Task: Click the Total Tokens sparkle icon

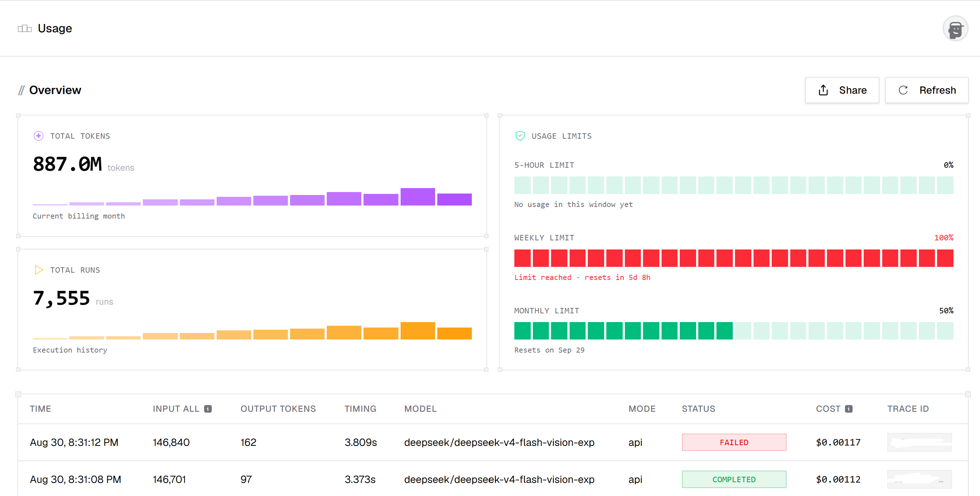Action: pyautogui.click(x=39, y=136)
